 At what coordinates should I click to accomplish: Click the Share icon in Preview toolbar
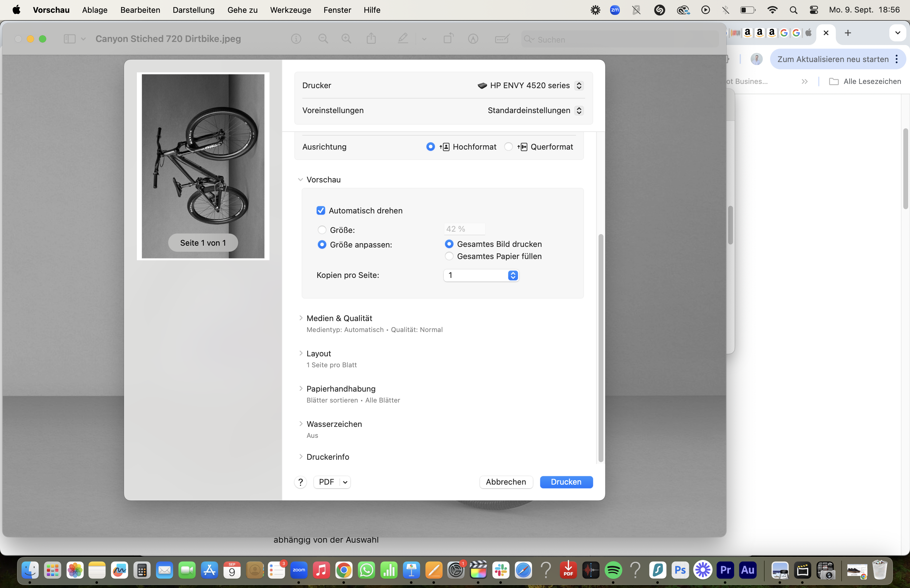pyautogui.click(x=371, y=39)
